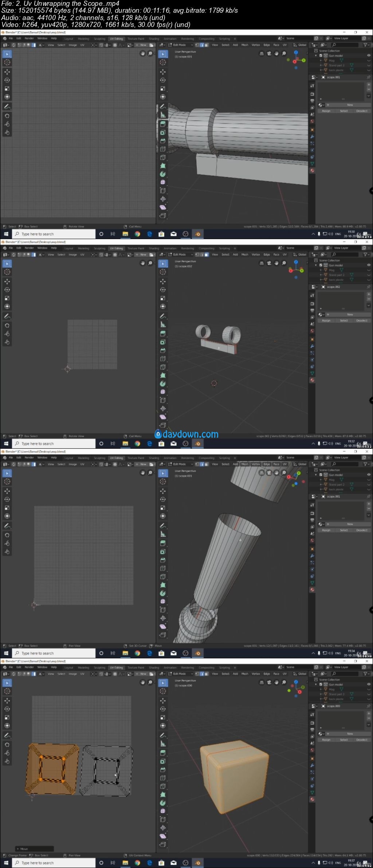Select Rotate tool in top frame's UV editor
This screenshot has width=373, height=868.
7,80
